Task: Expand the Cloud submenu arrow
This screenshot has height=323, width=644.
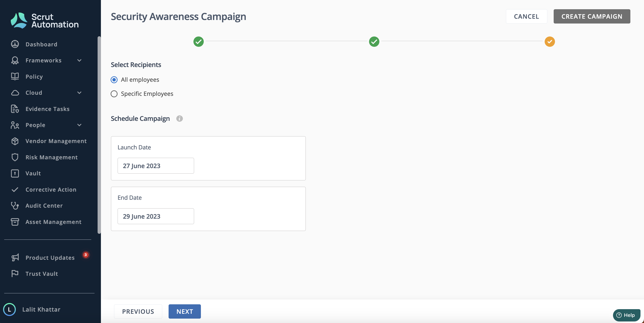Action: pos(79,93)
